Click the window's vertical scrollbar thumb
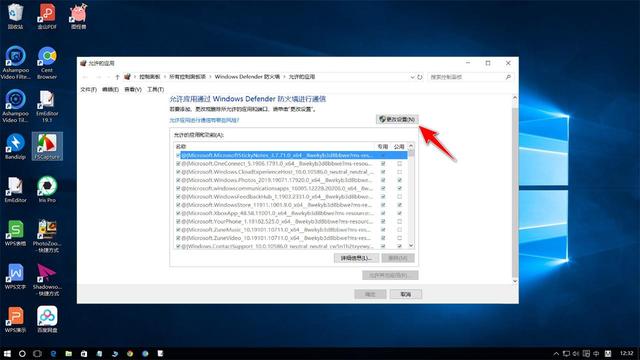This screenshot has height=360, width=640. pos(515,192)
